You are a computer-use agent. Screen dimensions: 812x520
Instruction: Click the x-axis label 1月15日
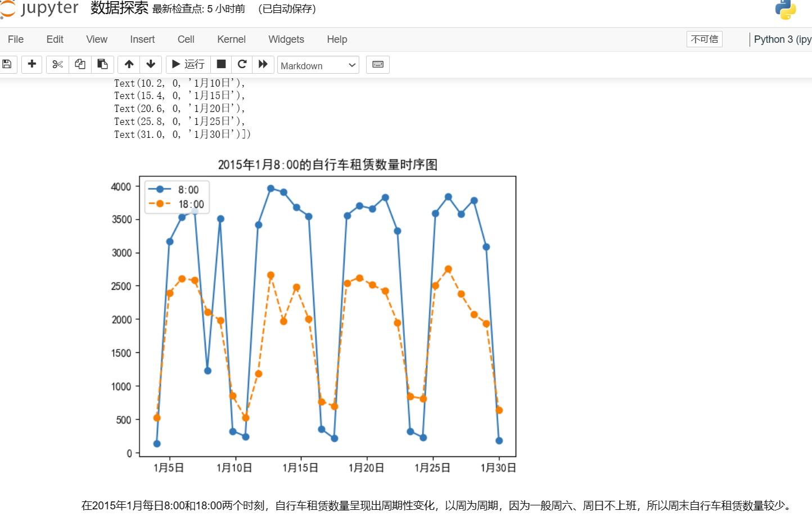tap(300, 468)
